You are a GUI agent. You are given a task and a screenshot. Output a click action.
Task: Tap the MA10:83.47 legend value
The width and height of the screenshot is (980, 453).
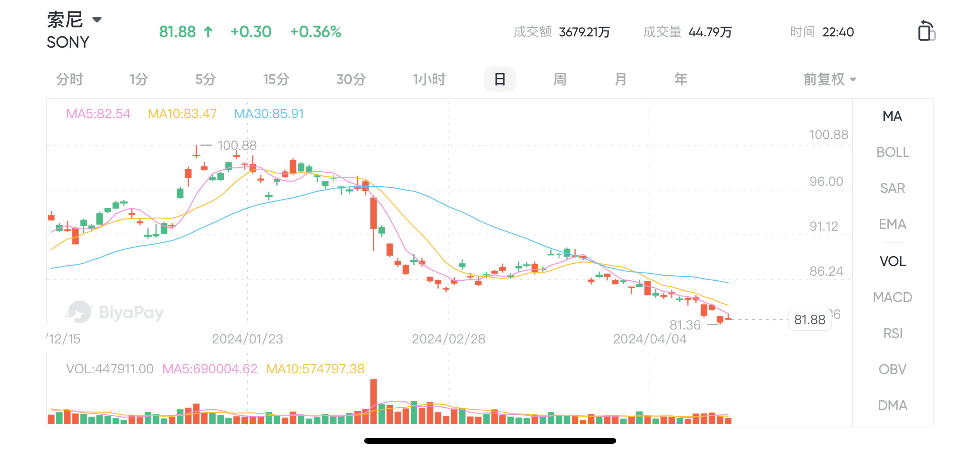[182, 114]
